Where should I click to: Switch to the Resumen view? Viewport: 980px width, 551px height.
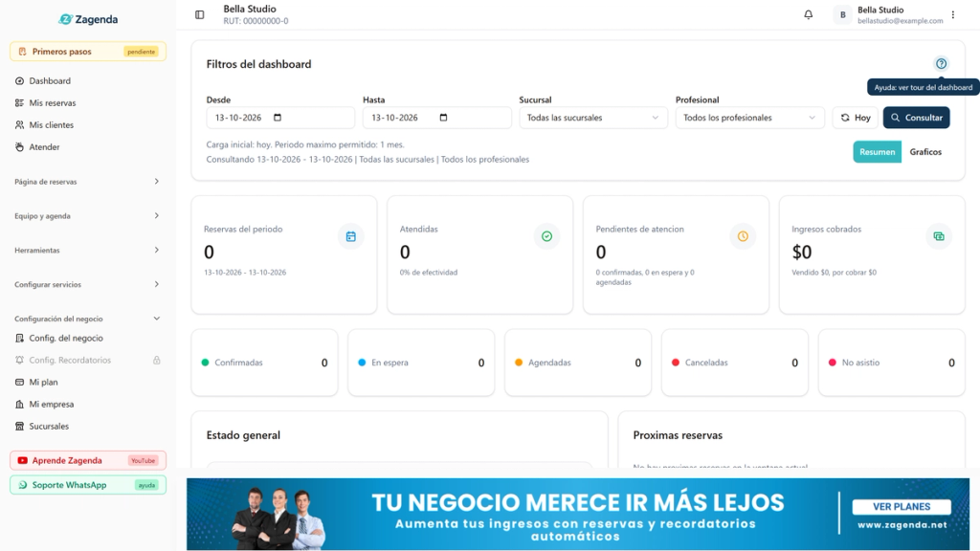pyautogui.click(x=877, y=152)
